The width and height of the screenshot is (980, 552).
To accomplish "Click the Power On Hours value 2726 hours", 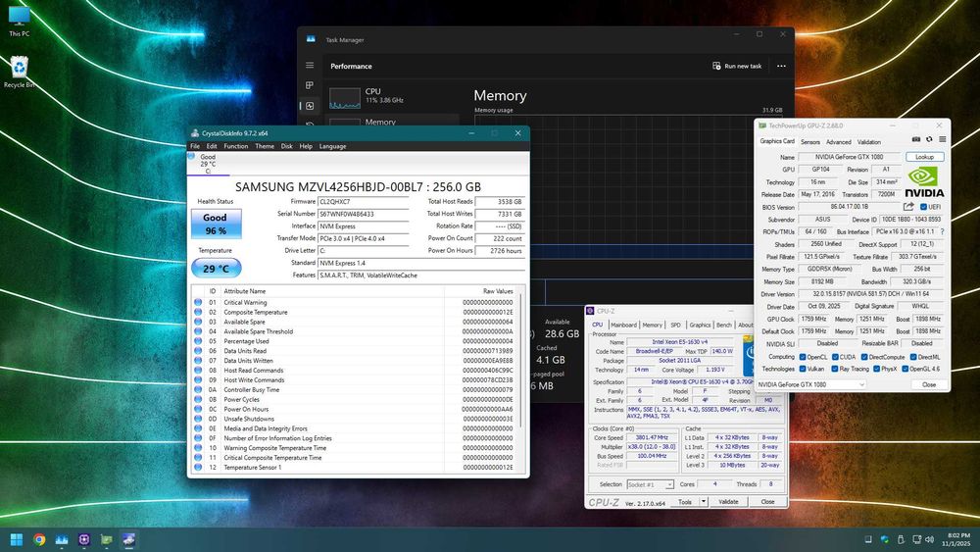I will tap(500, 251).
